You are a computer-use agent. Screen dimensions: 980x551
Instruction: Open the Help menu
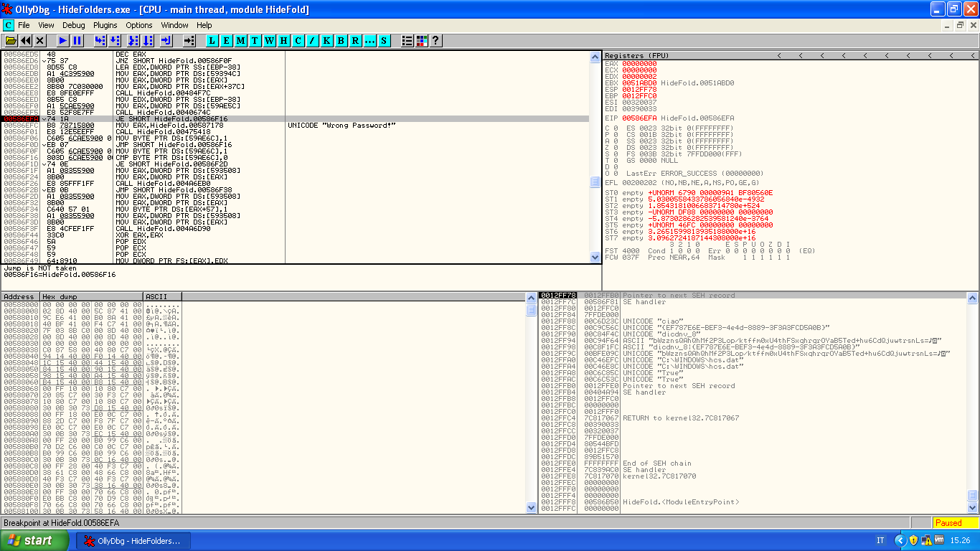click(x=204, y=25)
